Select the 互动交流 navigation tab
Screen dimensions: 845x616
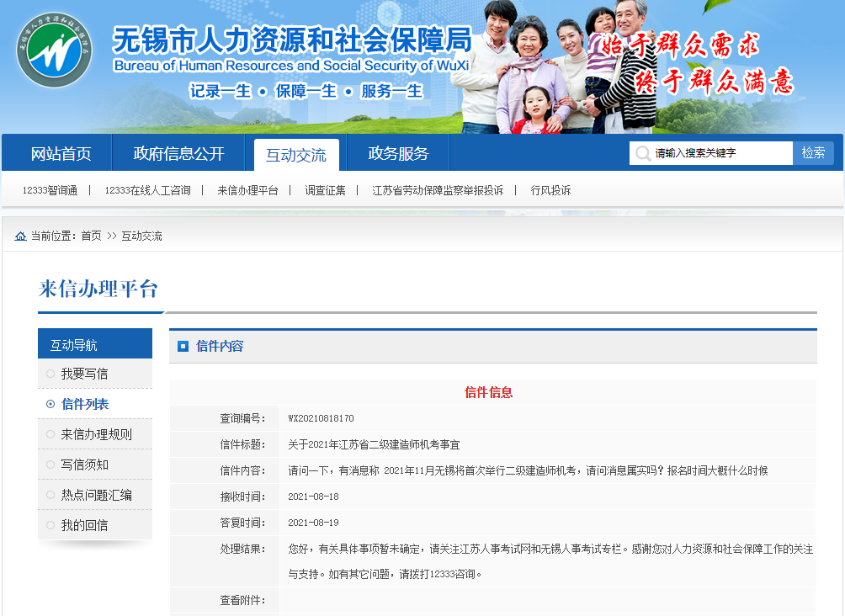pyautogui.click(x=296, y=153)
